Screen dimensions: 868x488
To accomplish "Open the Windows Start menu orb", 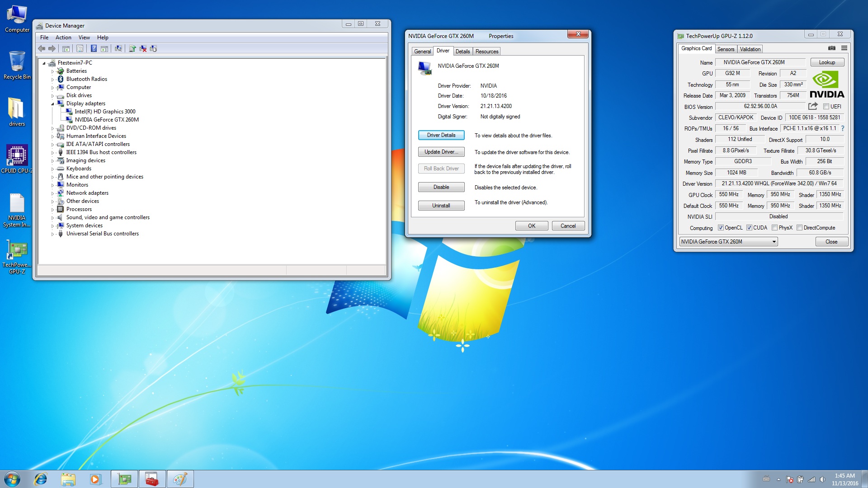I will coord(12,479).
